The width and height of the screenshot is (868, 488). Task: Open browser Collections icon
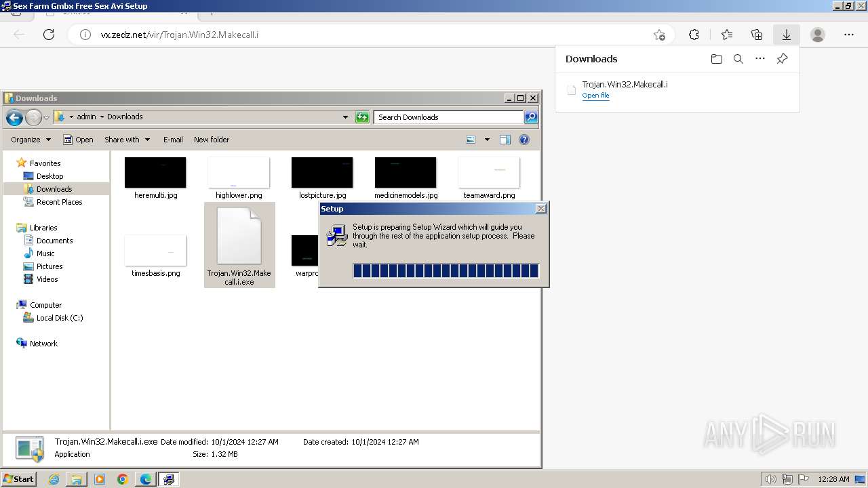click(757, 35)
